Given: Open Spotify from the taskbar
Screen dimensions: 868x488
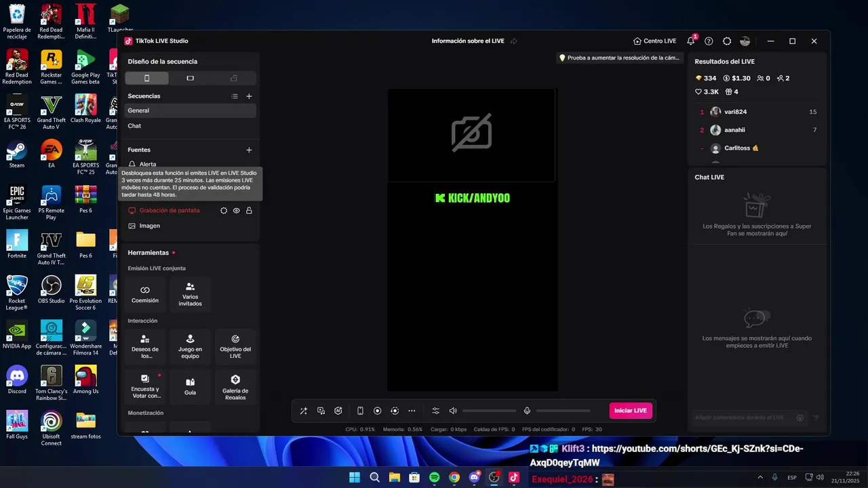Looking at the screenshot, I should tap(434, 478).
